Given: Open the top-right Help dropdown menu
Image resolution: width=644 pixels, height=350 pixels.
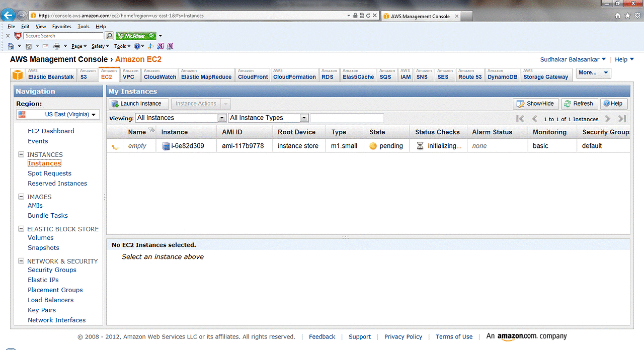Looking at the screenshot, I should click(624, 59).
